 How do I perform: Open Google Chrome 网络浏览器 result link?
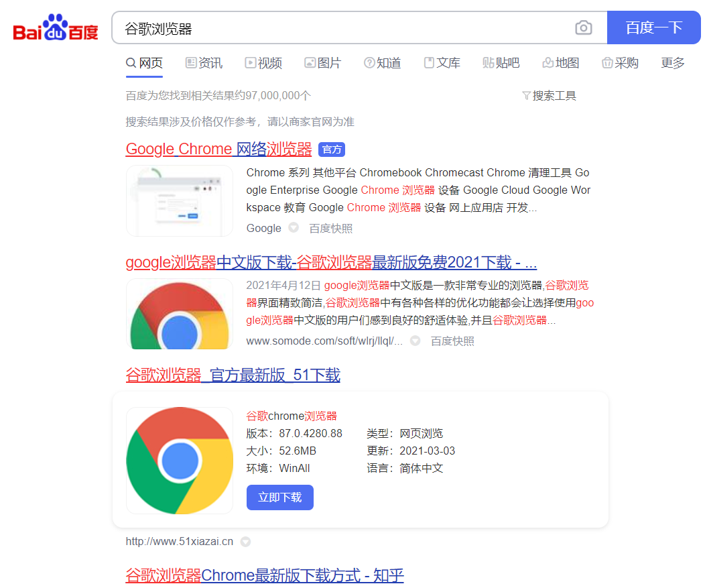[218, 149]
